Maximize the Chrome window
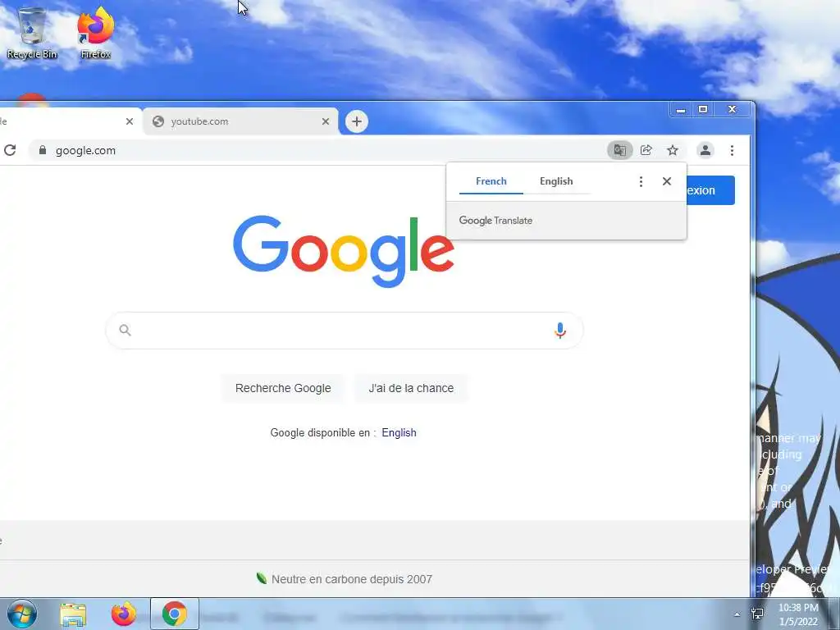The height and width of the screenshot is (630, 840). point(703,110)
